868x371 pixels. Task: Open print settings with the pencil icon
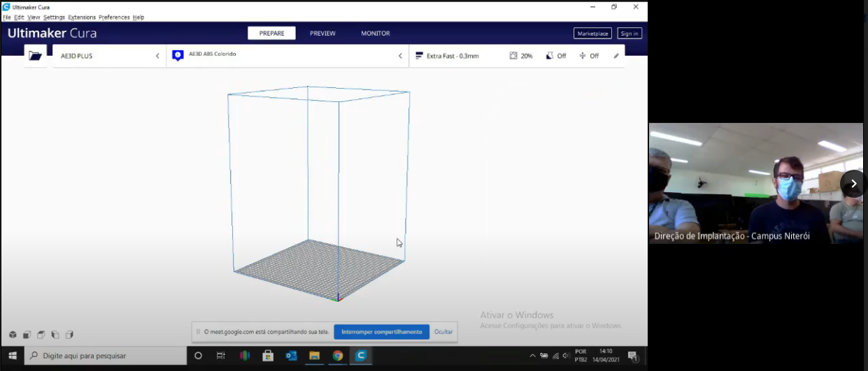616,56
